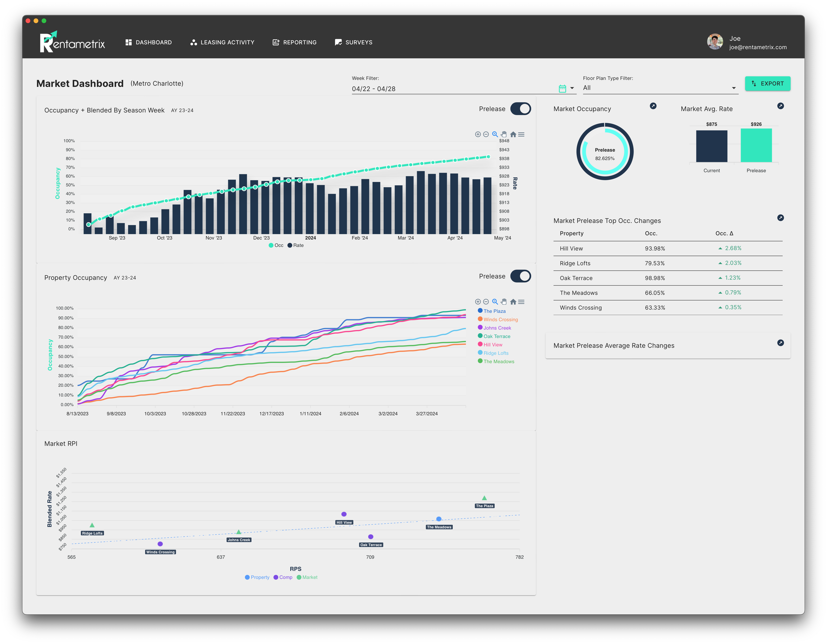Open the Floor Plan Type Filter dropdown

point(734,88)
